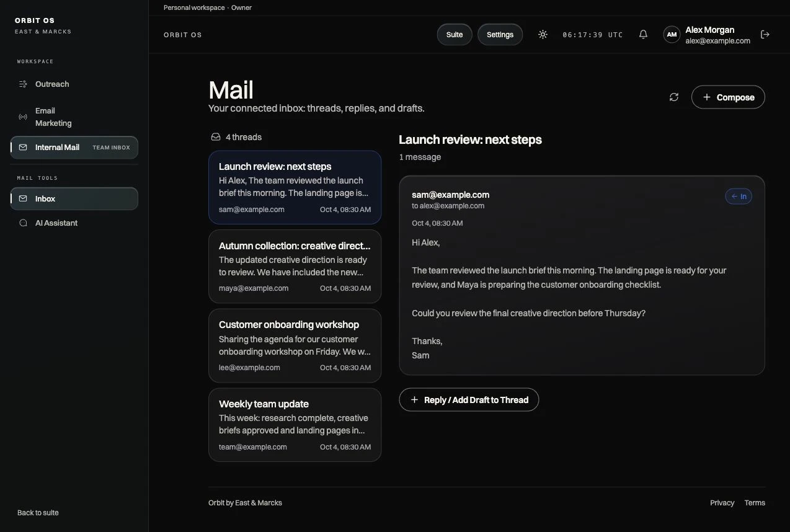790x532 pixels.
Task: Click the ORBIT OS logo in sidebar
Action: coord(35,20)
